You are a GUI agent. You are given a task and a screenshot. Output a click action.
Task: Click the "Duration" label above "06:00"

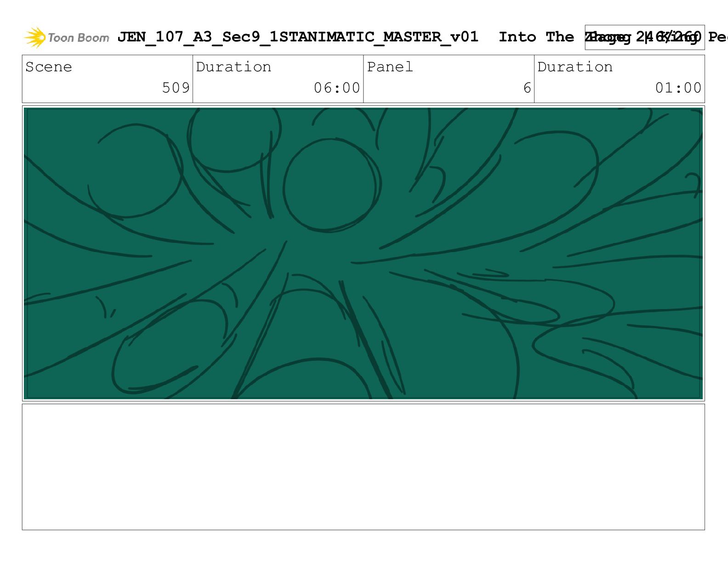pos(233,67)
